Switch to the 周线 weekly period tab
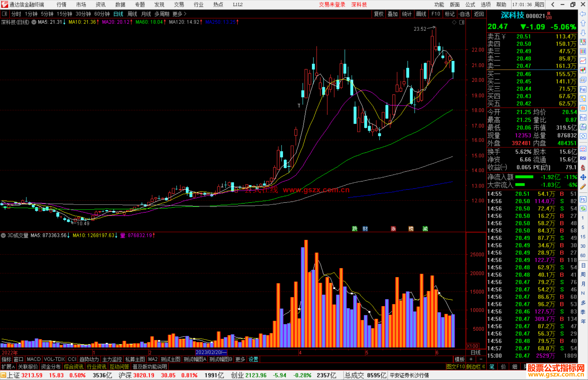Screen dimensions: 588x380 132,14
